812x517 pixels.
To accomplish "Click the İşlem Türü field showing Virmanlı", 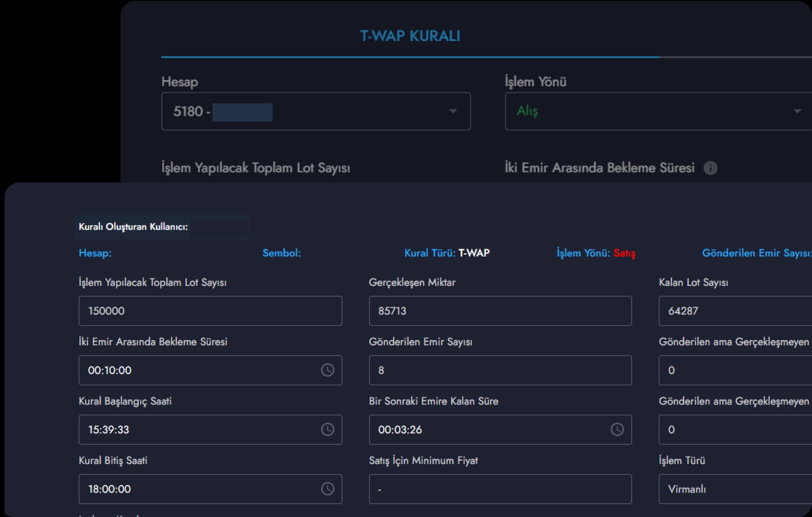I will coord(734,489).
